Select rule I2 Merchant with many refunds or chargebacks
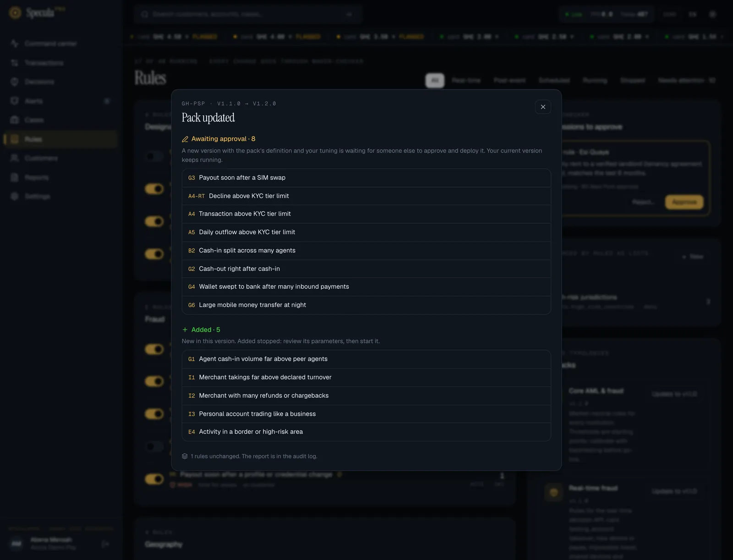The height and width of the screenshot is (560, 733). tap(366, 396)
